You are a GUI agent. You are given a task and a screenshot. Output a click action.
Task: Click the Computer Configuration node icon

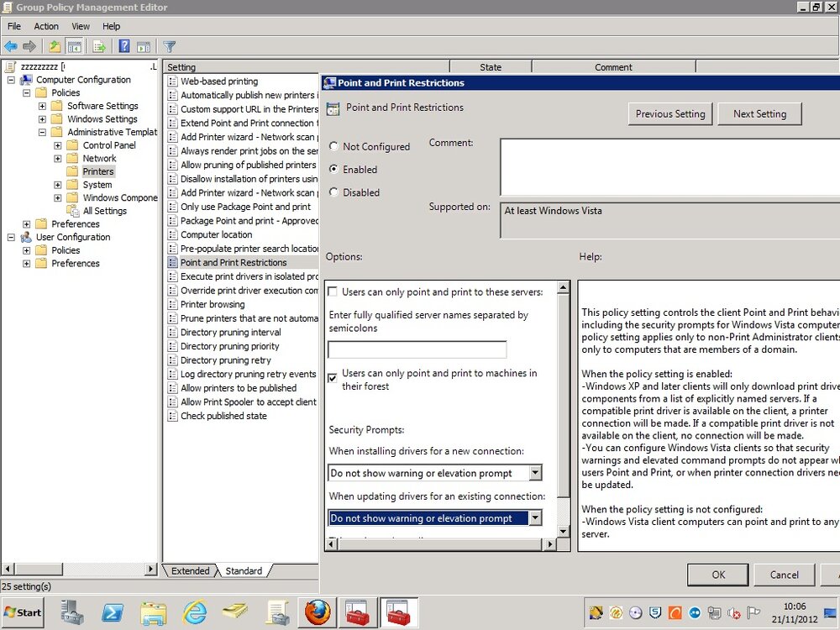26,80
